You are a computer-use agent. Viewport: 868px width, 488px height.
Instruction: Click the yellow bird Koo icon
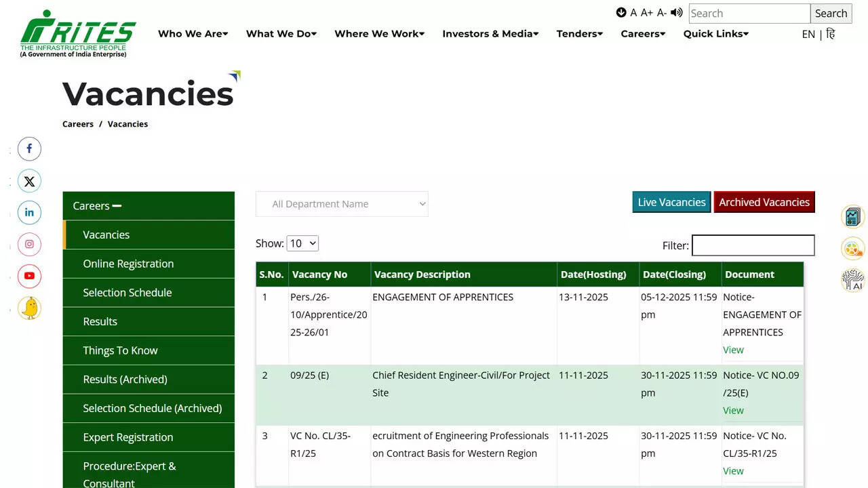(29, 308)
